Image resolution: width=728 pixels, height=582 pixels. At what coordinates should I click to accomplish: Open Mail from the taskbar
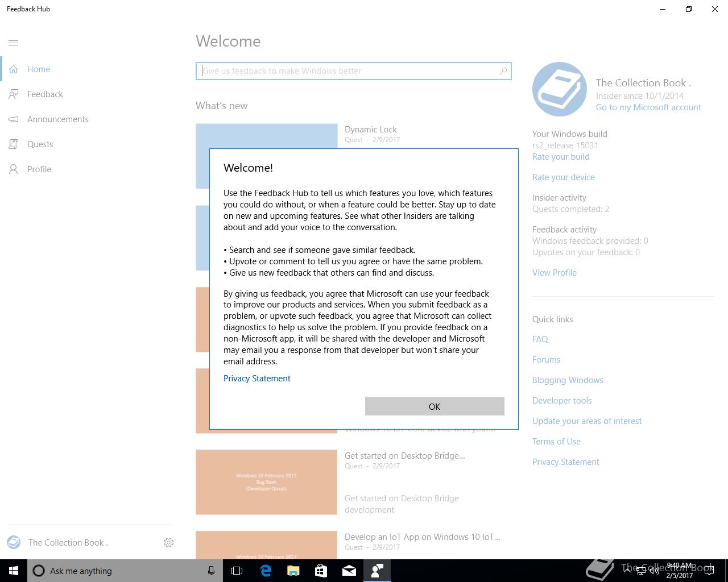click(x=349, y=571)
